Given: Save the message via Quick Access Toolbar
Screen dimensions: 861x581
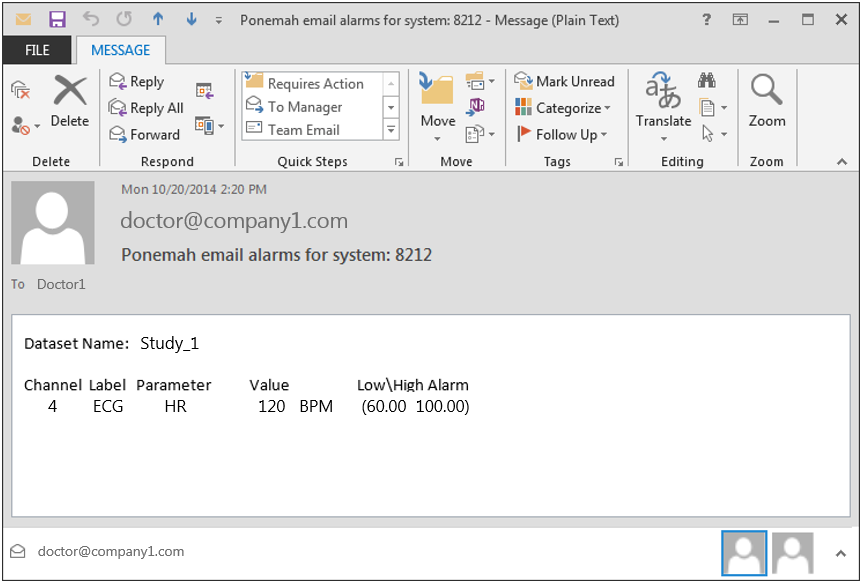Looking at the screenshot, I should coord(56,18).
